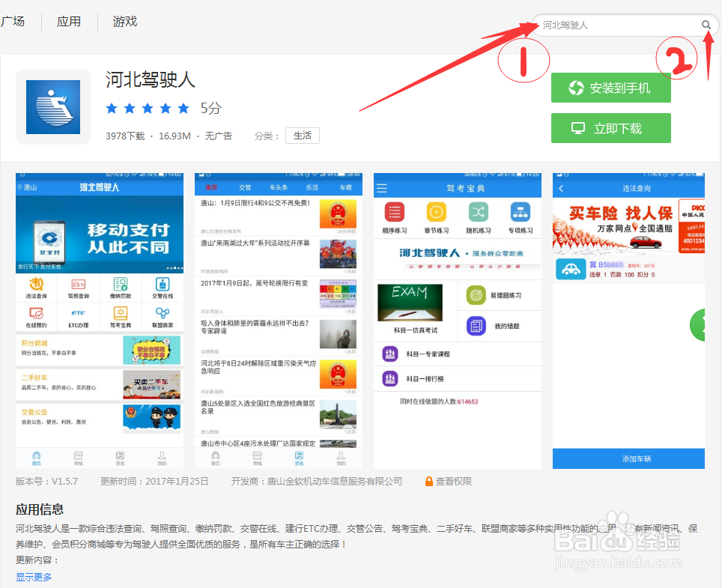The height and width of the screenshot is (588, 722).
Task: Click version text V1.5.7
Action: coord(64,481)
